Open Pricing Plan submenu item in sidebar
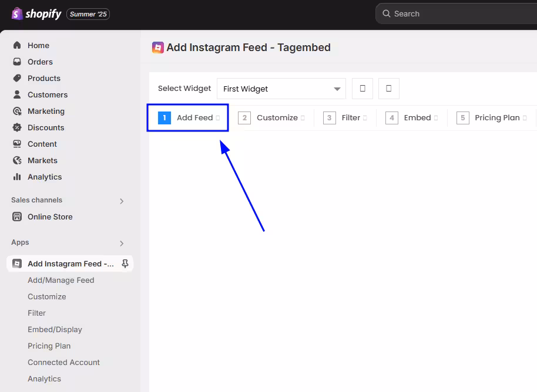Screen dimensions: 537x392 49,346
